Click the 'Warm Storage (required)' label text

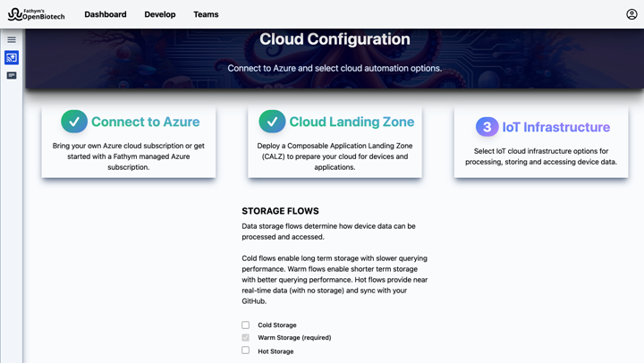294,338
